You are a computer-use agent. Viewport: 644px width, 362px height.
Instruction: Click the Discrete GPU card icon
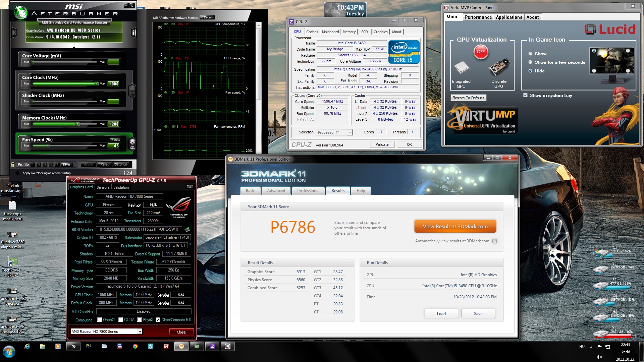click(x=499, y=67)
